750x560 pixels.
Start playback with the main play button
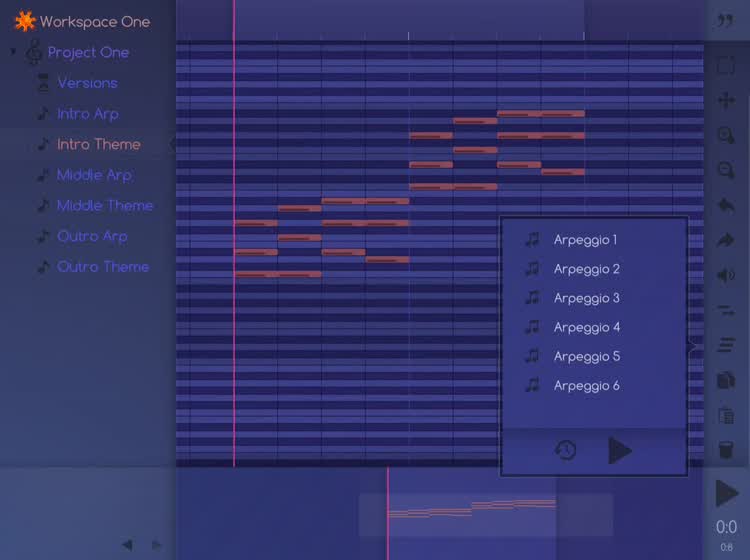(x=727, y=493)
